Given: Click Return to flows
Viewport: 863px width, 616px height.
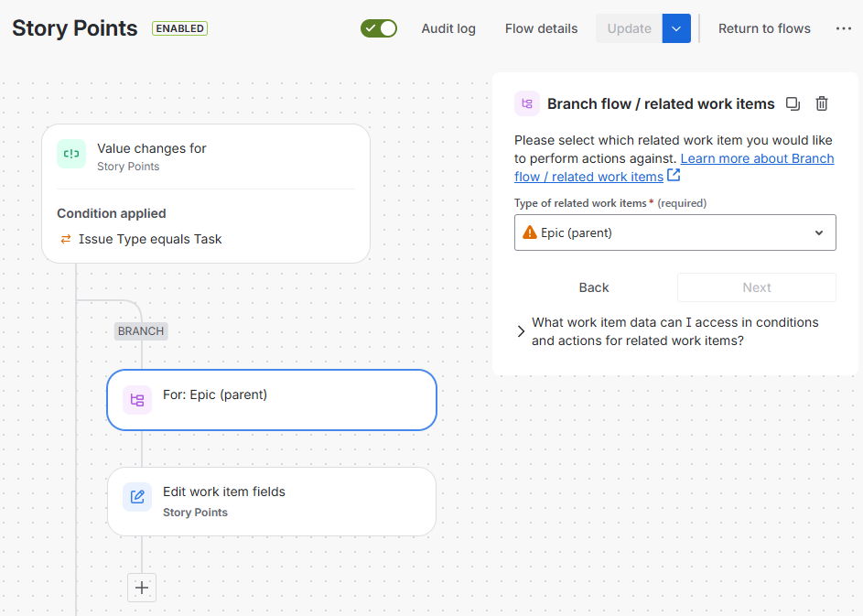Looking at the screenshot, I should pyautogui.click(x=764, y=28).
